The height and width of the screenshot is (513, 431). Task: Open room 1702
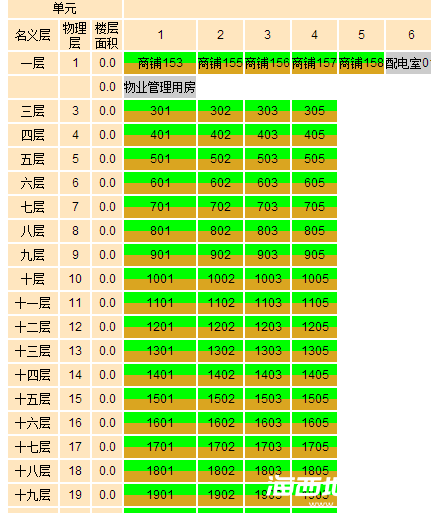[x=220, y=447]
